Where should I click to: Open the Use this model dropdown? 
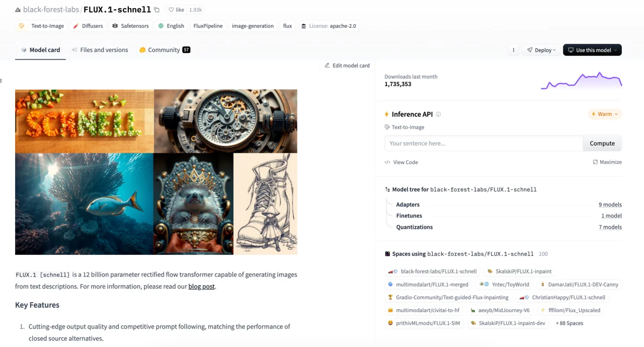tap(592, 50)
